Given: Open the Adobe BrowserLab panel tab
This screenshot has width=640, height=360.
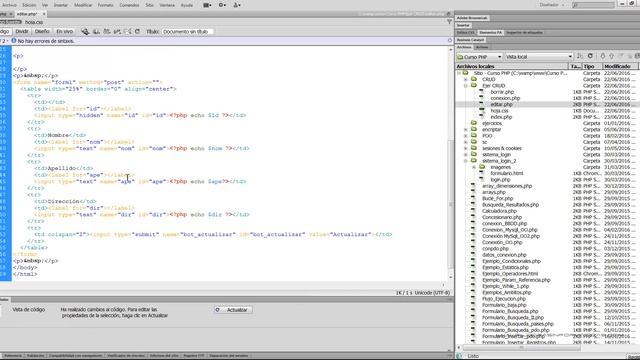Looking at the screenshot, I should (x=472, y=18).
